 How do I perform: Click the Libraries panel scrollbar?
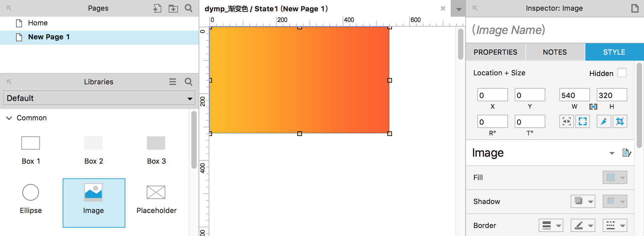pyautogui.click(x=194, y=140)
